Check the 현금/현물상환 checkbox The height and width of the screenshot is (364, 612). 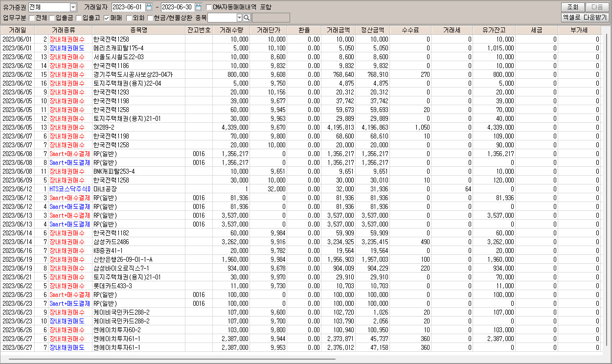[x=150, y=18]
